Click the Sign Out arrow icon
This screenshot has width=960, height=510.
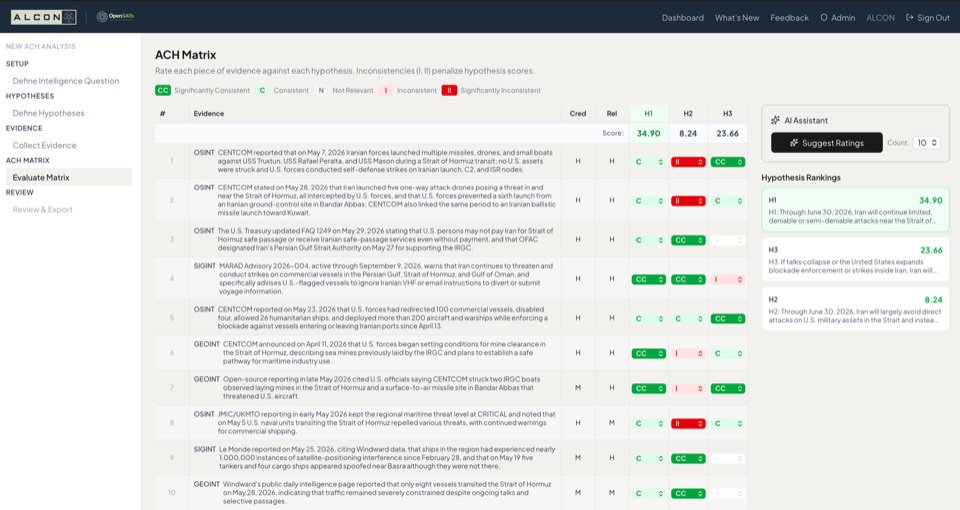(x=909, y=18)
